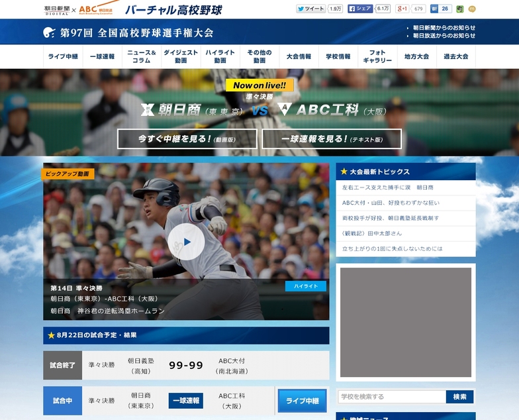519x420 pixels.
Task: Open topic 左右エース支えた捕手に涙 朝日商
Action: coord(388,187)
